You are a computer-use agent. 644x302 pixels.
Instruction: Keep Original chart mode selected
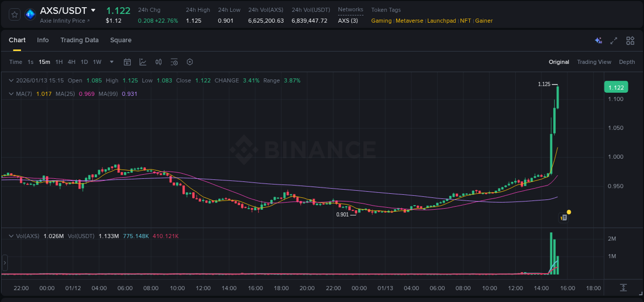558,62
